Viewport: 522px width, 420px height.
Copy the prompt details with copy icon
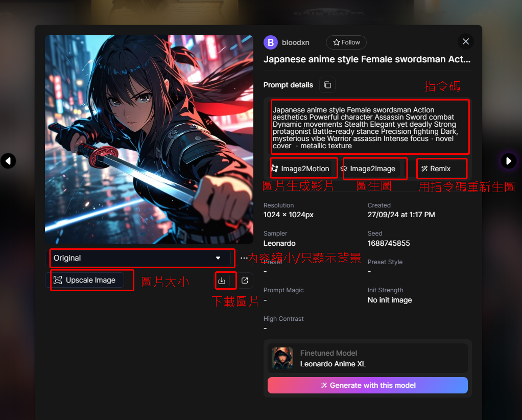pyautogui.click(x=327, y=85)
